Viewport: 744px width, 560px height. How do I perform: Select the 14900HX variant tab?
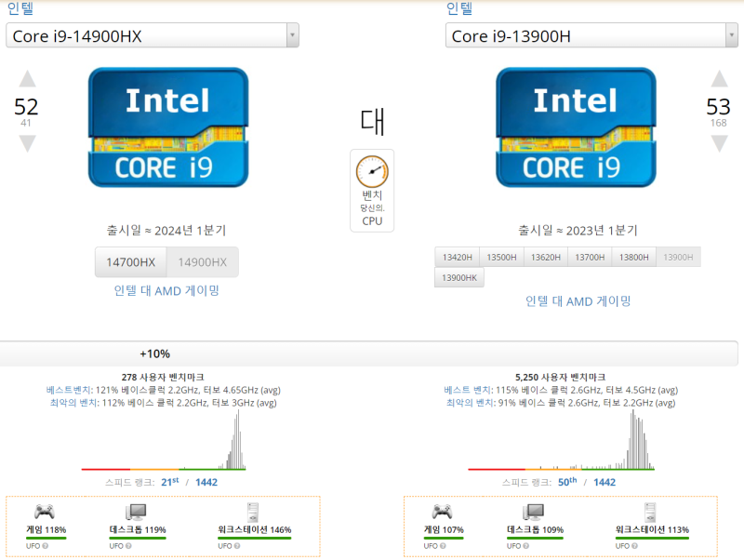(203, 262)
